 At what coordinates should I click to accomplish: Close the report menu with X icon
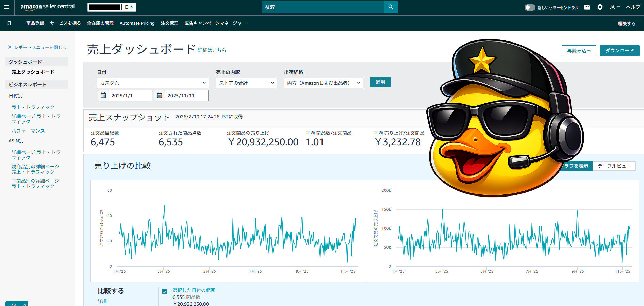pos(10,47)
